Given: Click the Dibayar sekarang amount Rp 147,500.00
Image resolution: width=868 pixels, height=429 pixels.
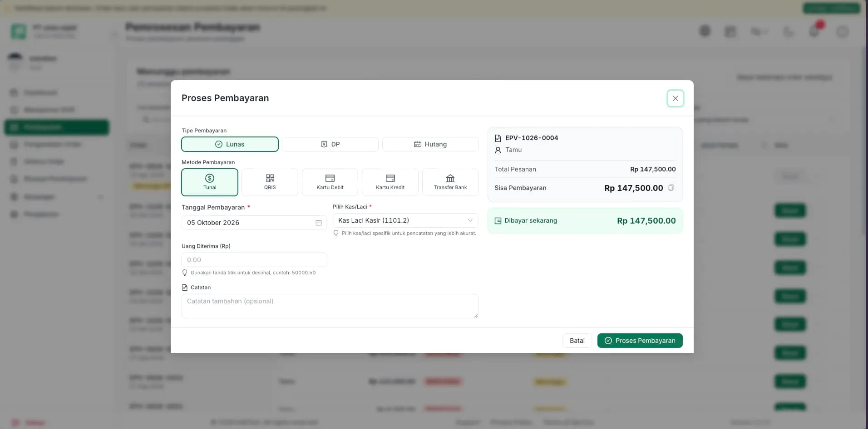Looking at the screenshot, I should pos(646,221).
